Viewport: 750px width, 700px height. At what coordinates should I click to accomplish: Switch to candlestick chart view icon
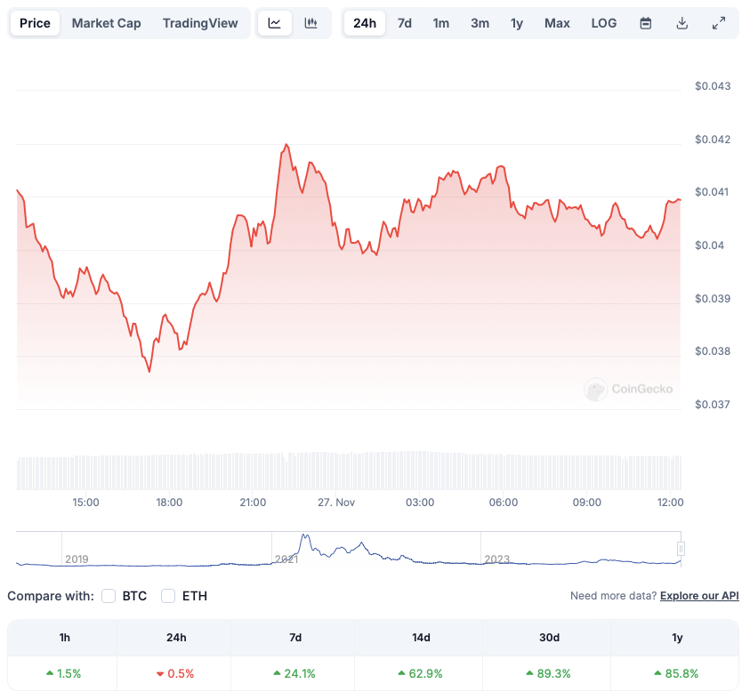310,23
